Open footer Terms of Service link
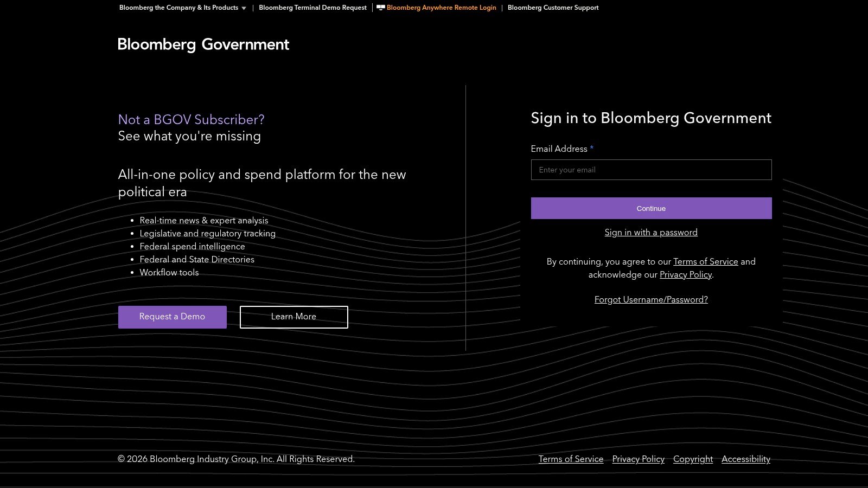868x488 pixels. 571,459
